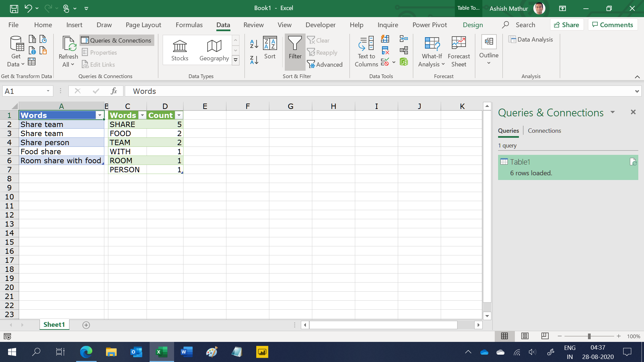Screen dimensions: 644x362
Task: Open the Text to Columns tool
Action: (366, 51)
